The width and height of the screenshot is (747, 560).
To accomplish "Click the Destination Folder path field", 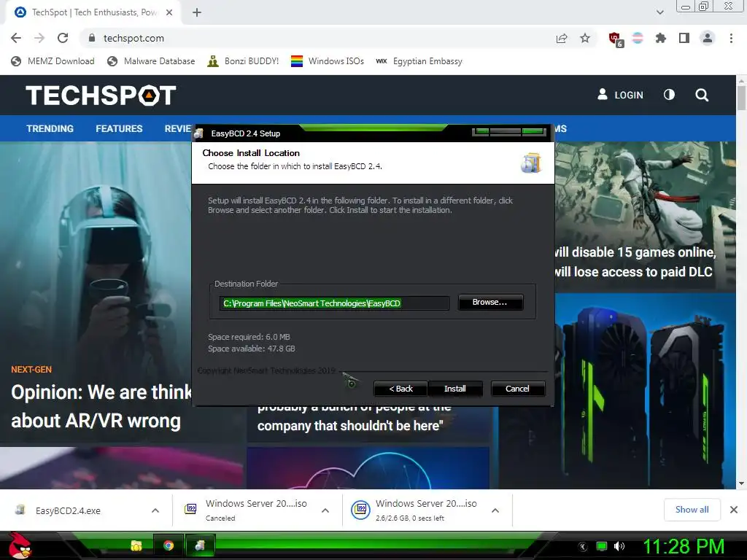I will tap(334, 303).
